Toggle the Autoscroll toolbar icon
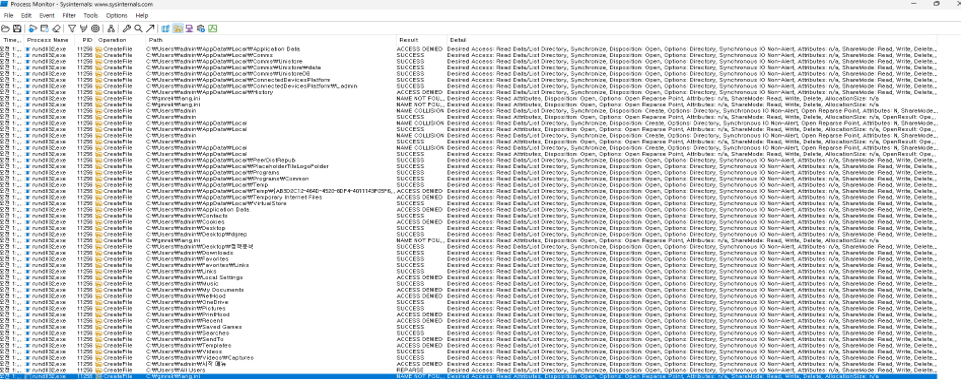 coord(45,28)
